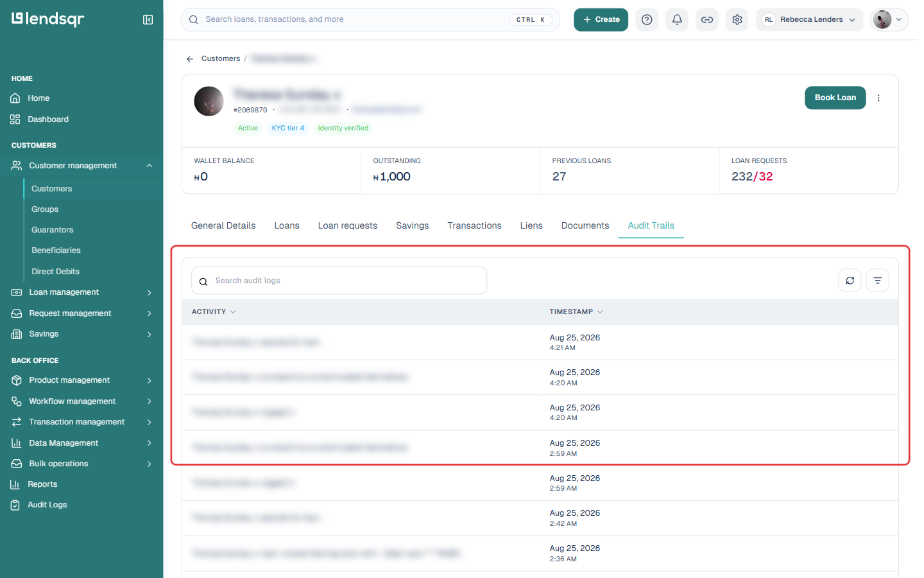Open the Rebecca Lenders organization dropdown
Viewport: 924px width, 578px height.
tap(809, 20)
